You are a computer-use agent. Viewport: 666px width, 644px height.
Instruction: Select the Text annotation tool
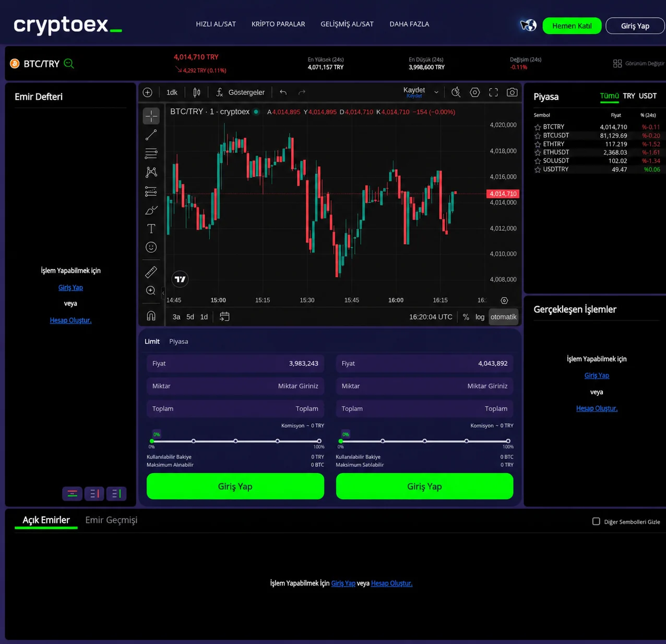tap(151, 229)
